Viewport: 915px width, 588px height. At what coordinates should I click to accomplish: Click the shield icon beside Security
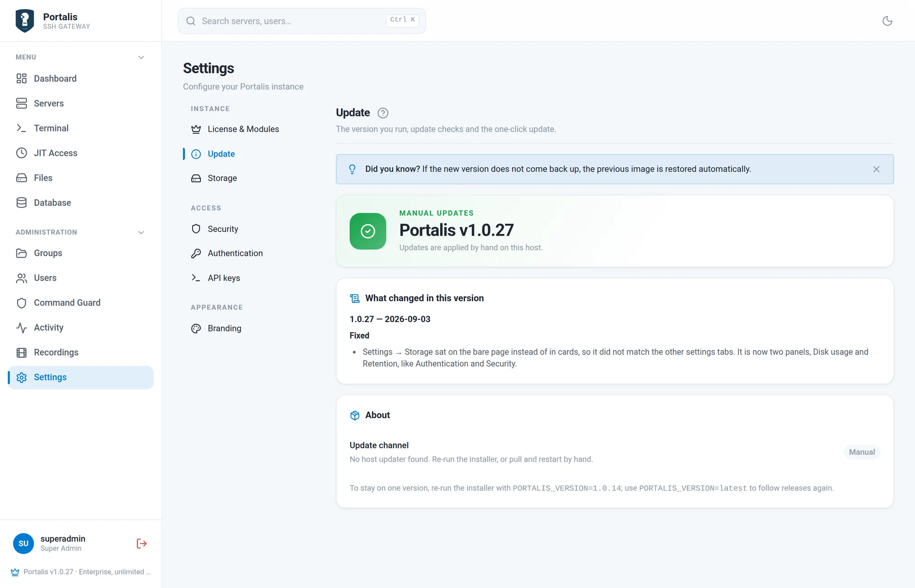pos(196,229)
